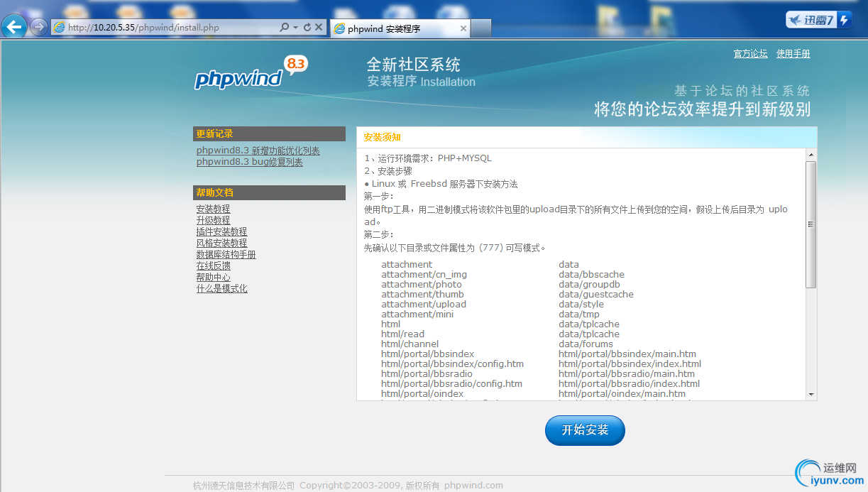Click the 安装须知 scrollbar thumb
Viewport: 868px width, 492px height.
tap(811, 224)
